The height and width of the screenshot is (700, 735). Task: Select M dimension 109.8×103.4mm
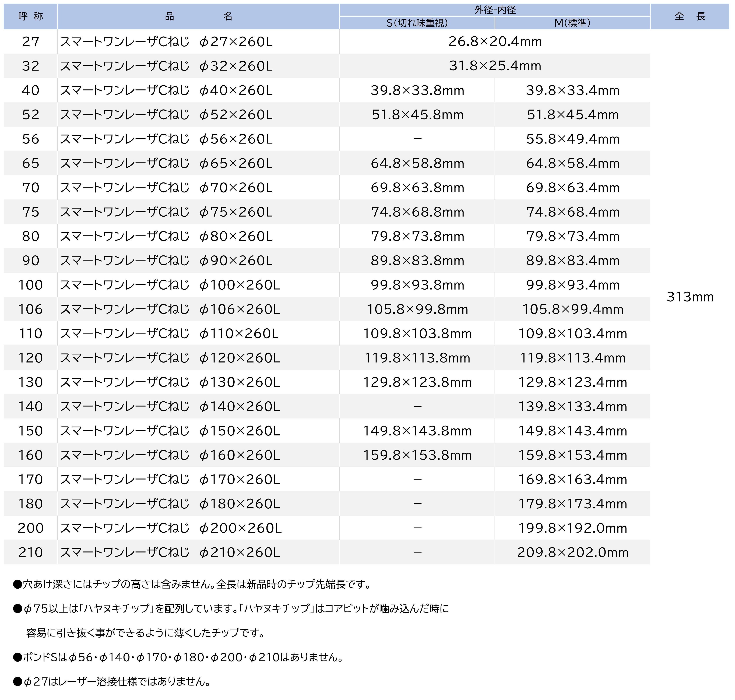pyautogui.click(x=573, y=333)
